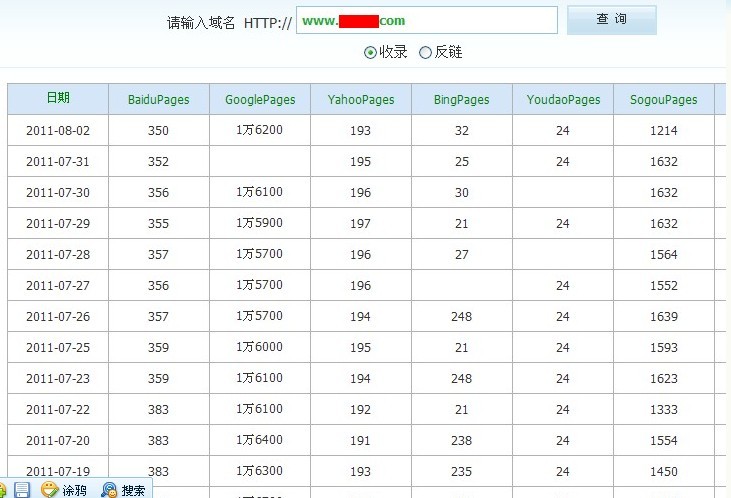Click the BingPages column header

[x=461, y=100]
